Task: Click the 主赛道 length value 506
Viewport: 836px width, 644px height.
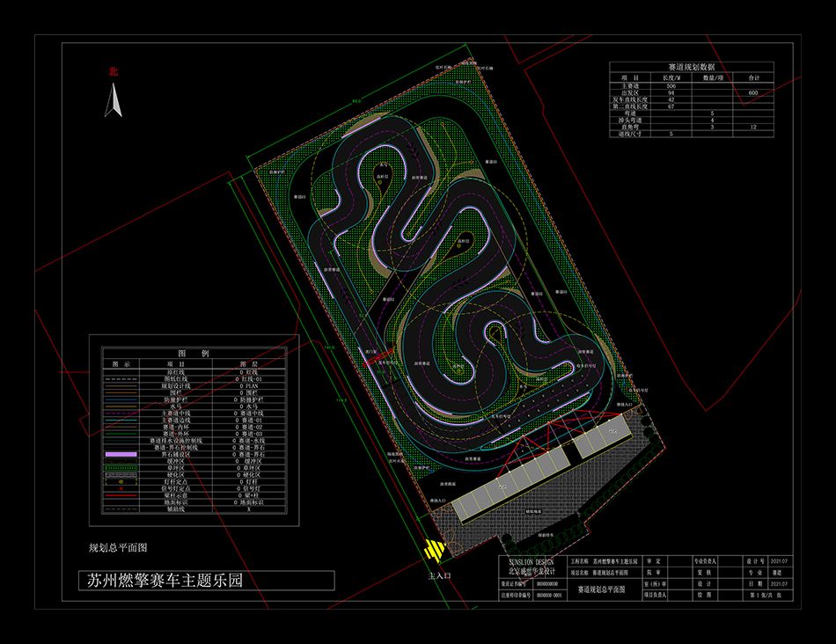Action: [671, 86]
